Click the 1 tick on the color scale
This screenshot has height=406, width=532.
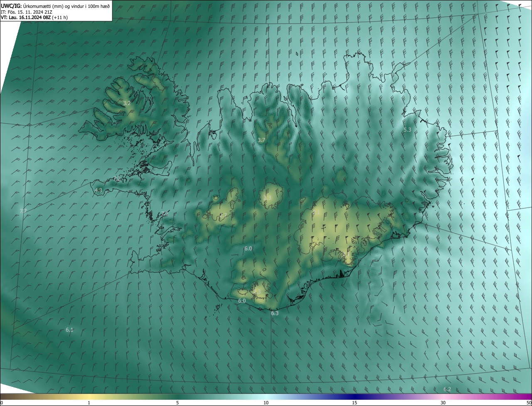(89, 403)
